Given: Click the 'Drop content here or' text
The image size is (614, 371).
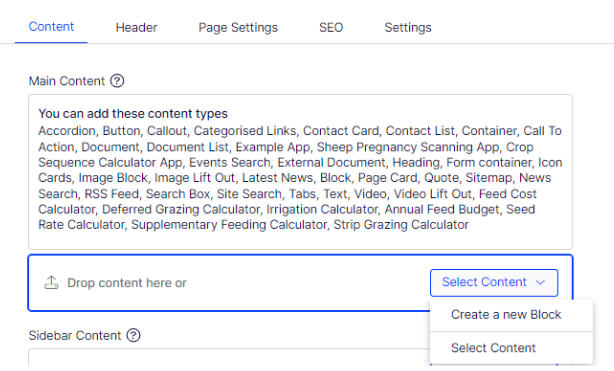Looking at the screenshot, I should click(126, 283).
